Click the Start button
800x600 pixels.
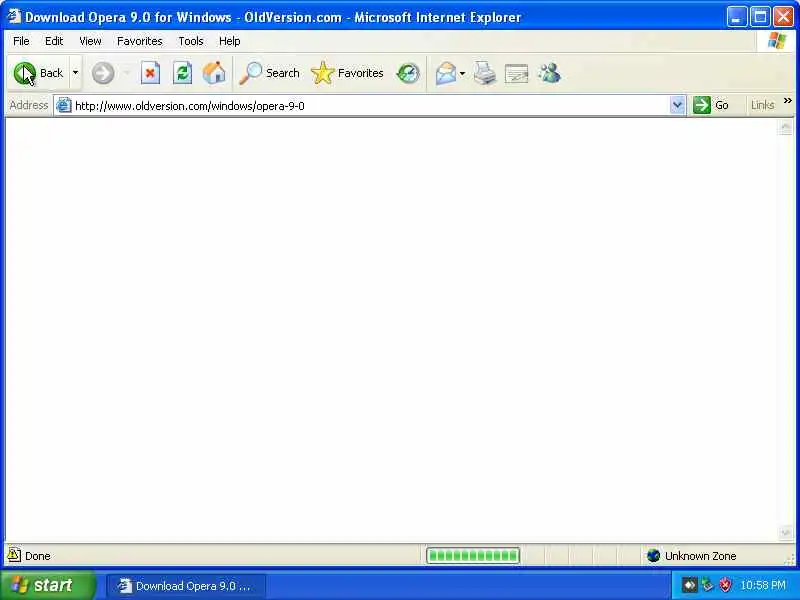pos(47,585)
